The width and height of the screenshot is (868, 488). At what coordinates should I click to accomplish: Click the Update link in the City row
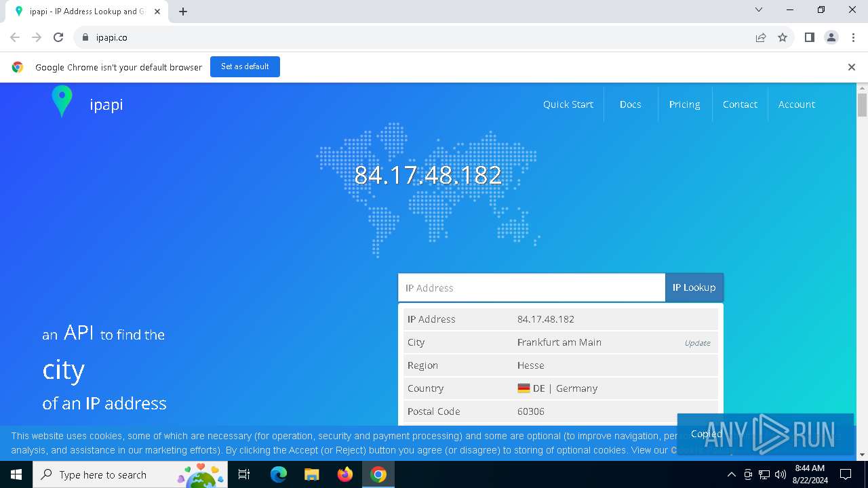click(697, 343)
